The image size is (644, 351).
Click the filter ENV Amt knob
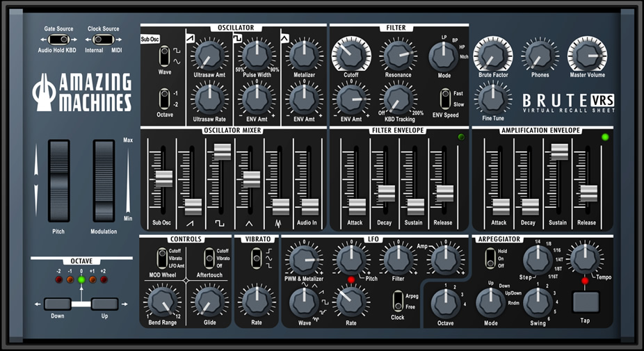point(351,99)
